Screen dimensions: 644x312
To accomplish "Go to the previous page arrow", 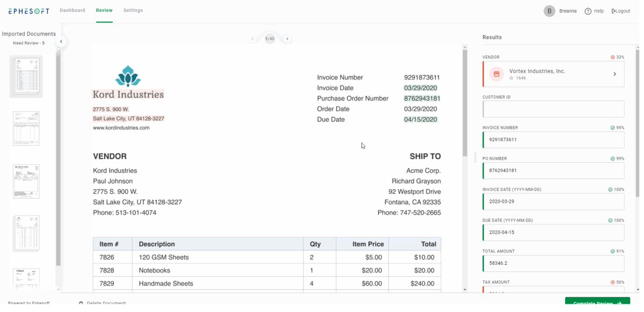I will (253, 39).
